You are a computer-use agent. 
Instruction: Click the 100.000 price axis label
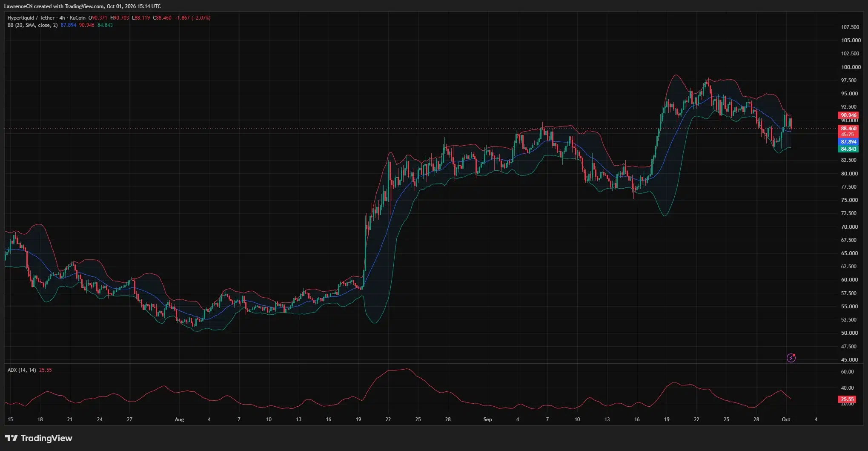coord(851,67)
